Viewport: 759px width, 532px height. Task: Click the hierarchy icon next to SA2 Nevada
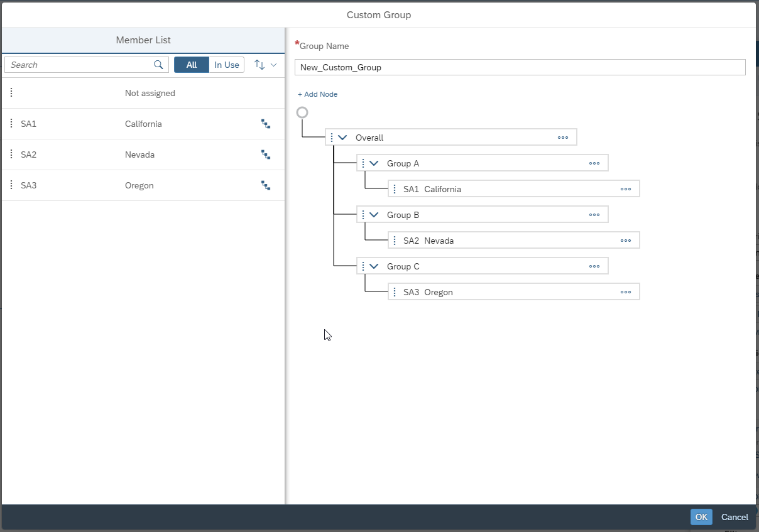[265, 155]
